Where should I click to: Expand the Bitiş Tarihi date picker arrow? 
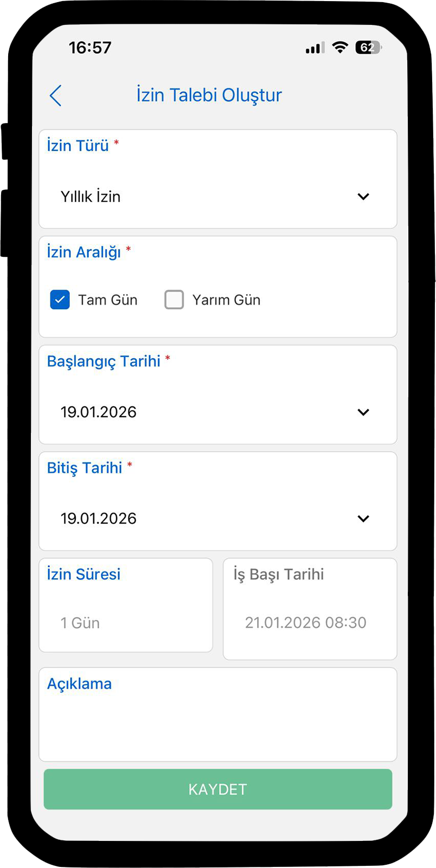point(363,519)
